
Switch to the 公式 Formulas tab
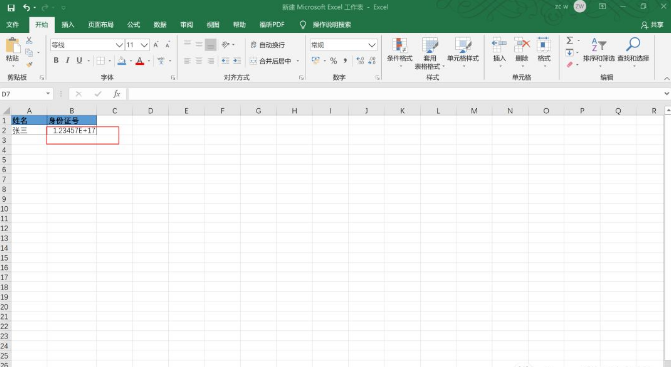[x=134, y=25]
